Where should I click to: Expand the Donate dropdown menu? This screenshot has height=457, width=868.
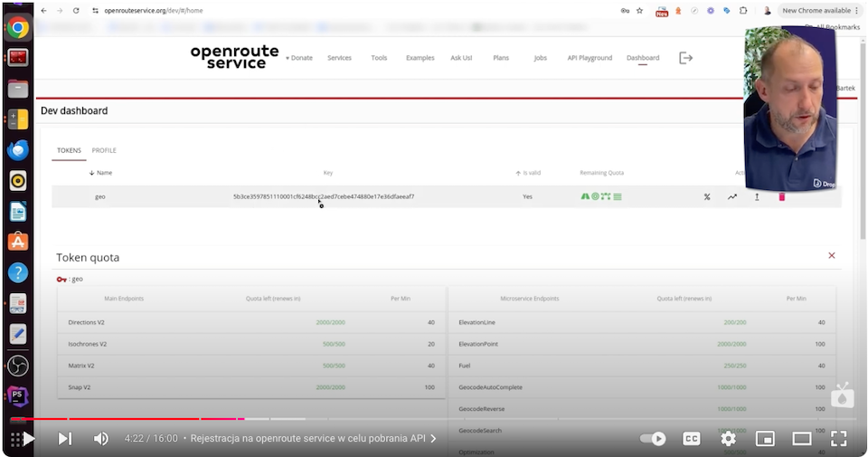click(299, 58)
